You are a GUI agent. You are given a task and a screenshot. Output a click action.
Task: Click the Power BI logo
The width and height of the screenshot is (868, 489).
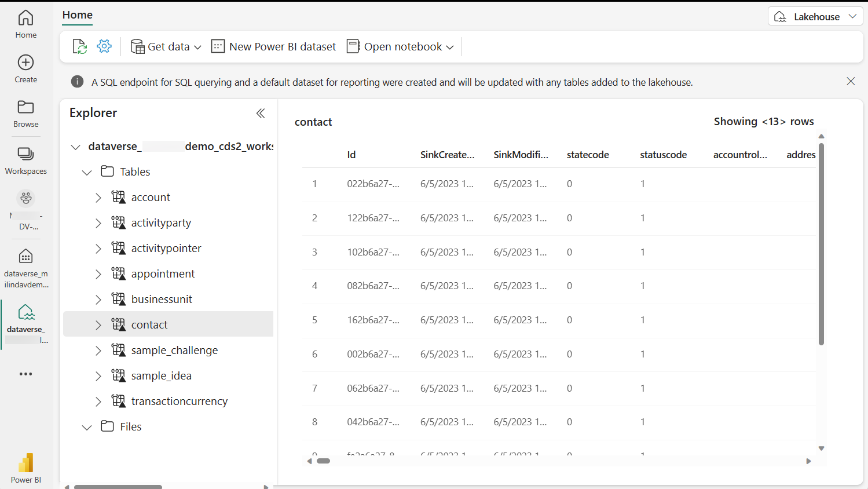(x=26, y=463)
